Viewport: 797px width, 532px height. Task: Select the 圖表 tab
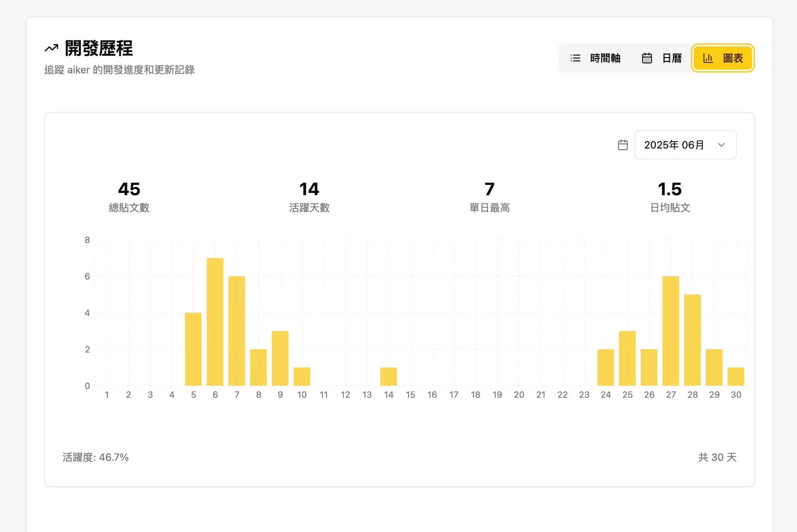723,58
